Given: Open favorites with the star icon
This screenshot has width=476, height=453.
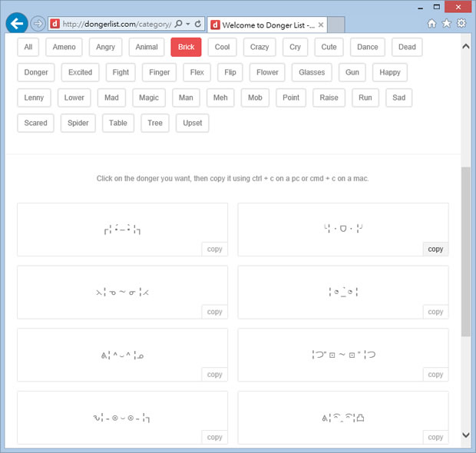Looking at the screenshot, I should tap(447, 24).
